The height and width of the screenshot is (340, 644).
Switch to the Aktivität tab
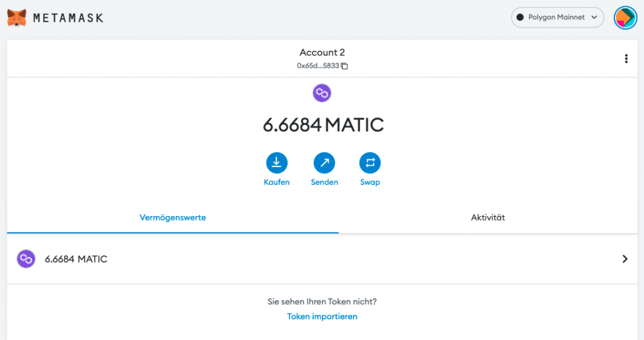click(x=487, y=218)
